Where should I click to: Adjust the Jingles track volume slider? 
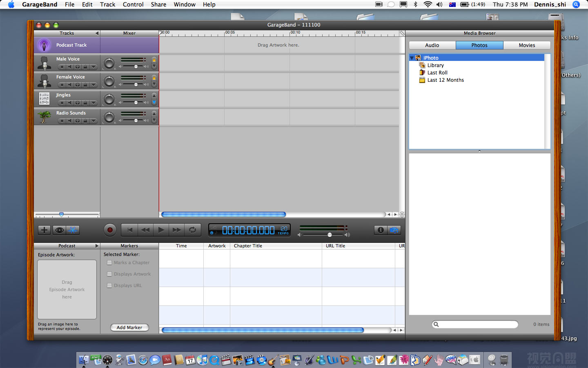(136, 103)
